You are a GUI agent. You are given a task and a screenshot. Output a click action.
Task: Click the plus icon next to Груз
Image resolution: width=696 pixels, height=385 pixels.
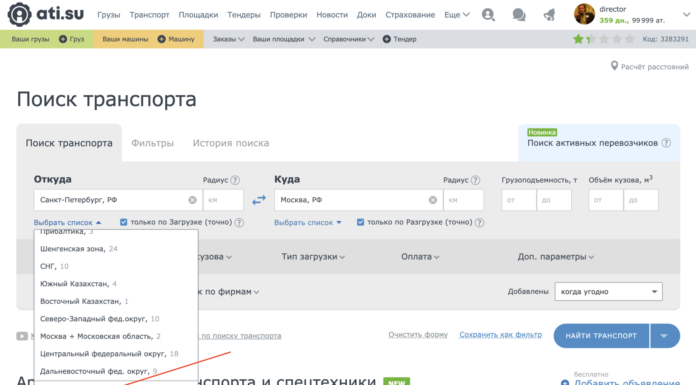[x=63, y=39]
